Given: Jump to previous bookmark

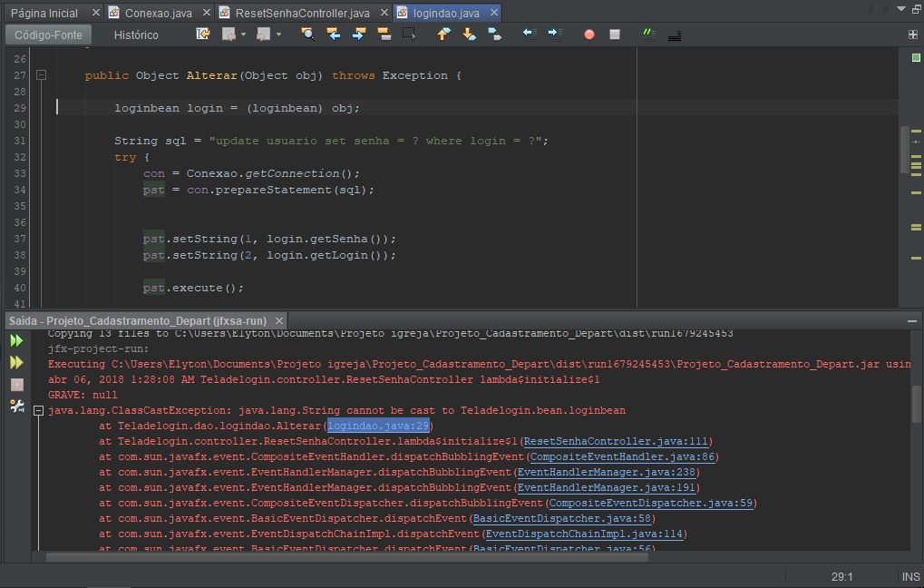Looking at the screenshot, I should click(x=443, y=34).
